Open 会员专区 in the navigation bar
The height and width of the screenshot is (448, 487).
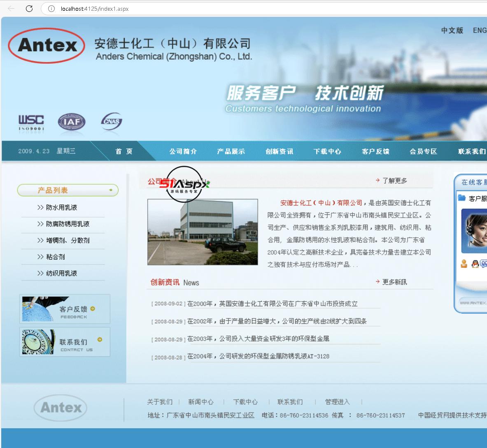point(423,151)
